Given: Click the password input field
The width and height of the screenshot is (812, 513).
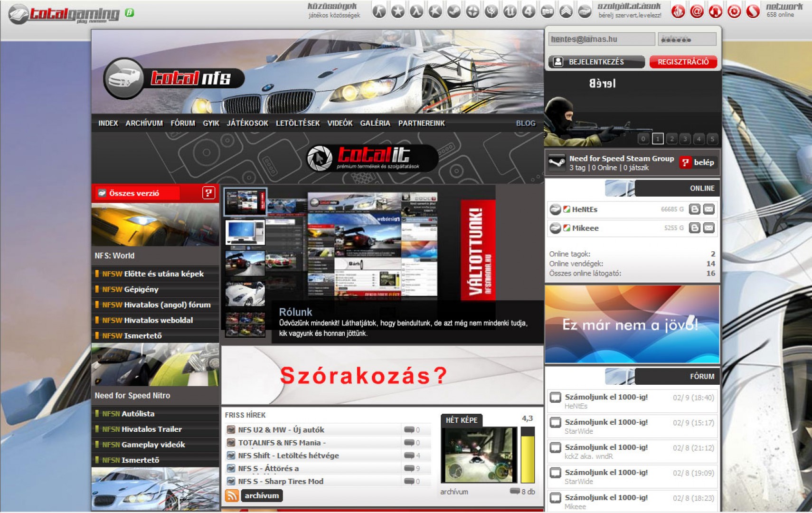Looking at the screenshot, I should coord(687,39).
